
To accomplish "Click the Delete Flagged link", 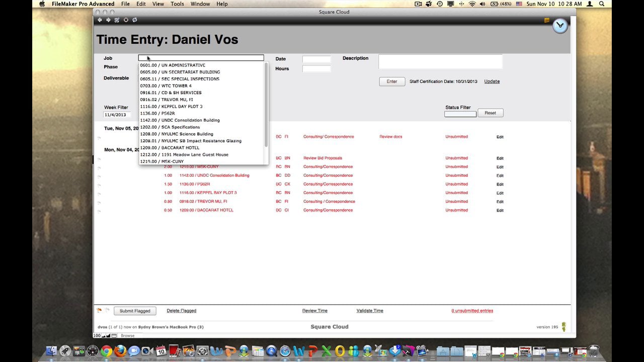I will pyautogui.click(x=182, y=311).
